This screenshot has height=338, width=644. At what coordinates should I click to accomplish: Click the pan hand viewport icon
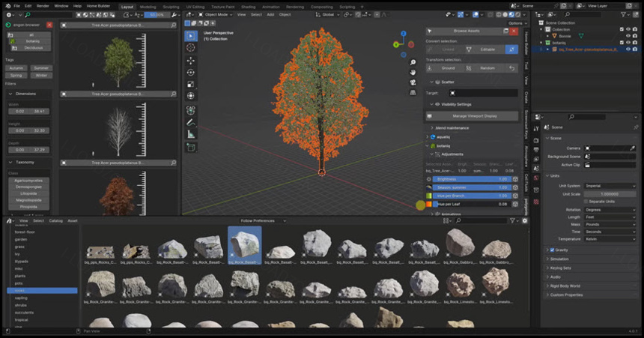(x=413, y=73)
